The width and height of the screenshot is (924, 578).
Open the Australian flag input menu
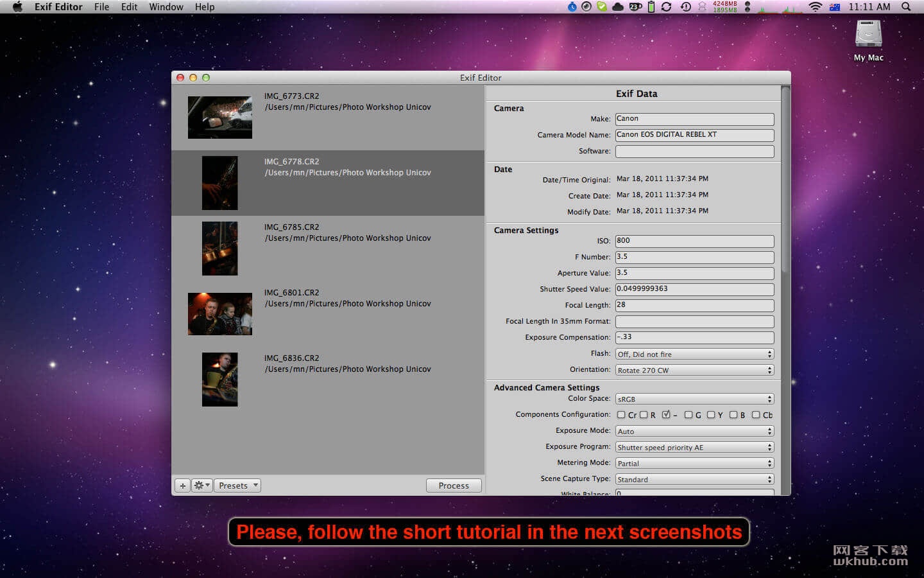pyautogui.click(x=835, y=7)
